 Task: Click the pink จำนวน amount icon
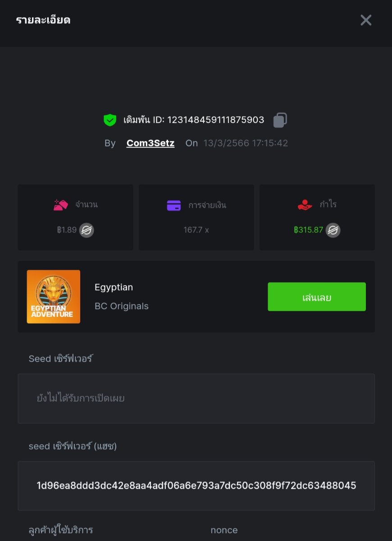point(61,205)
